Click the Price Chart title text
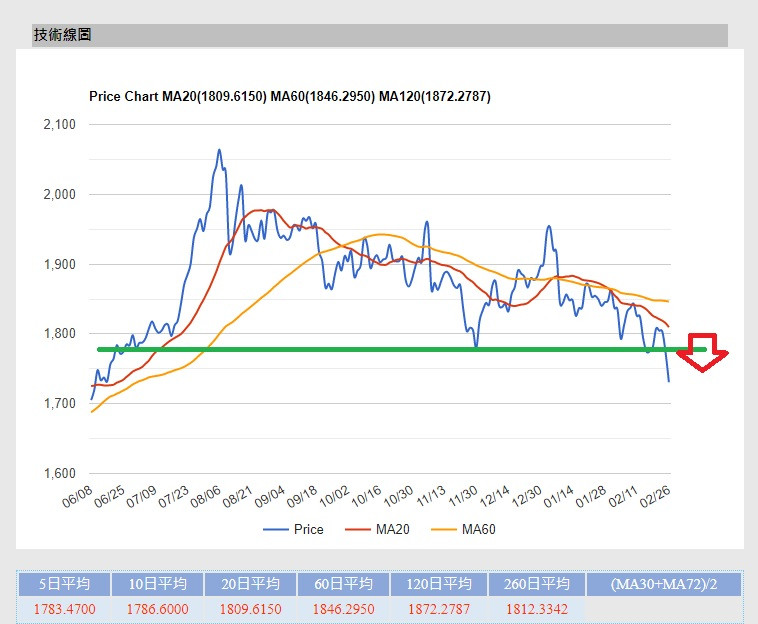The height and width of the screenshot is (624, 758). coord(289,97)
